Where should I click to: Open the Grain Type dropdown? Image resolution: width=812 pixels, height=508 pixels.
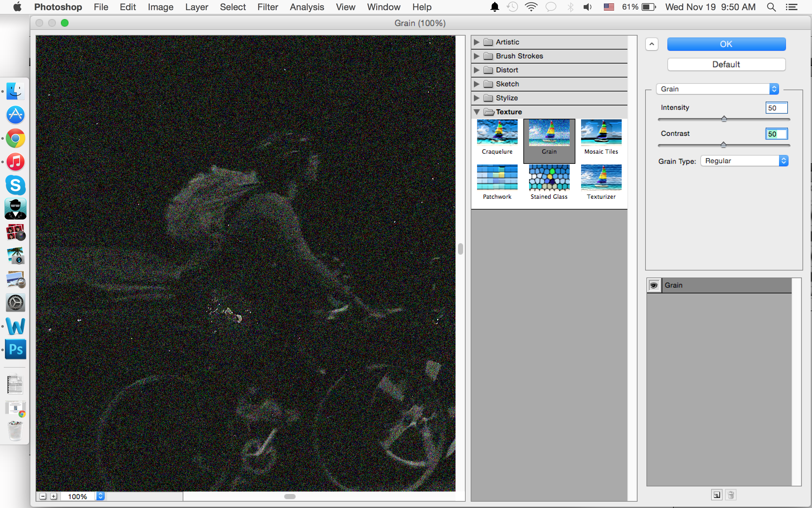744,161
